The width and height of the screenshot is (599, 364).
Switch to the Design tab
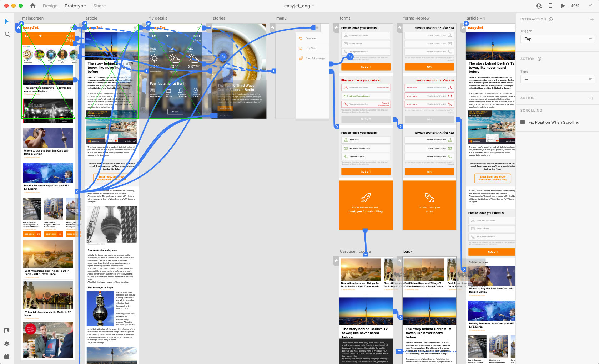coord(50,6)
